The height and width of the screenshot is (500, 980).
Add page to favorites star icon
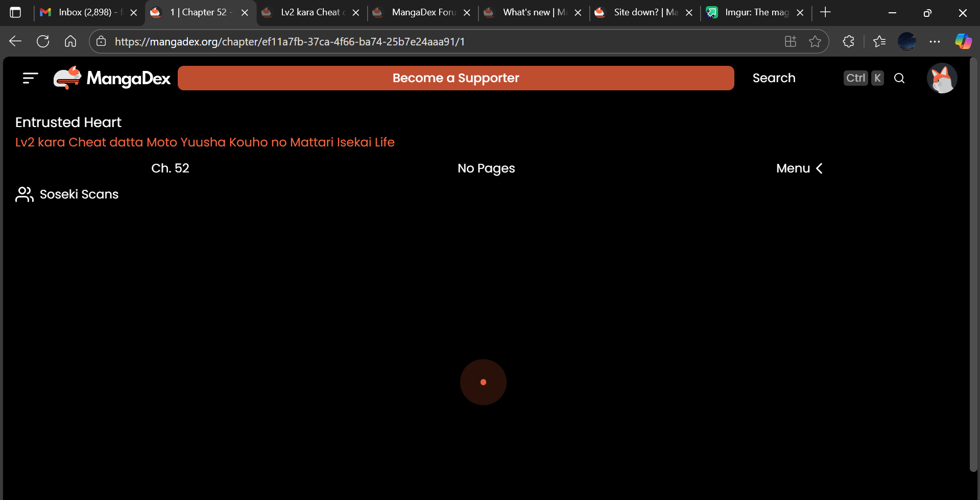coord(815,42)
